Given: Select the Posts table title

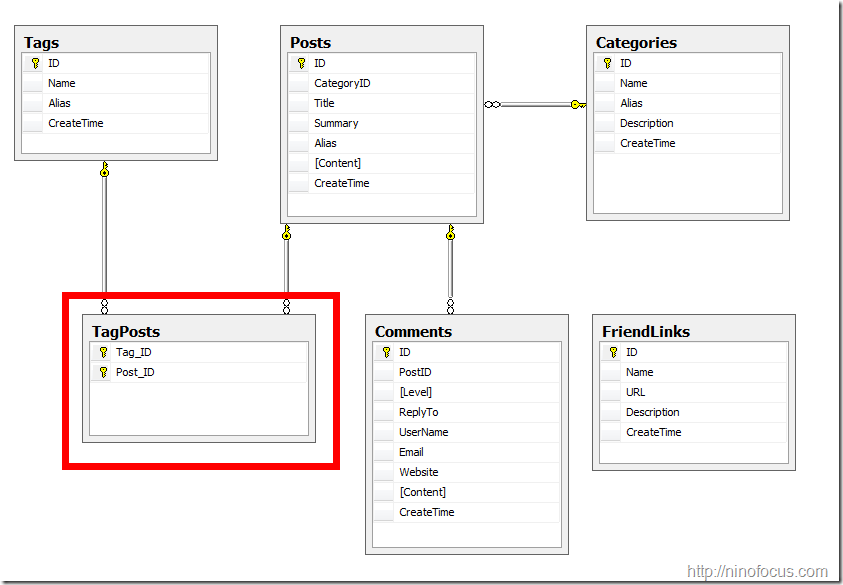Looking at the screenshot, I should click(x=311, y=42).
